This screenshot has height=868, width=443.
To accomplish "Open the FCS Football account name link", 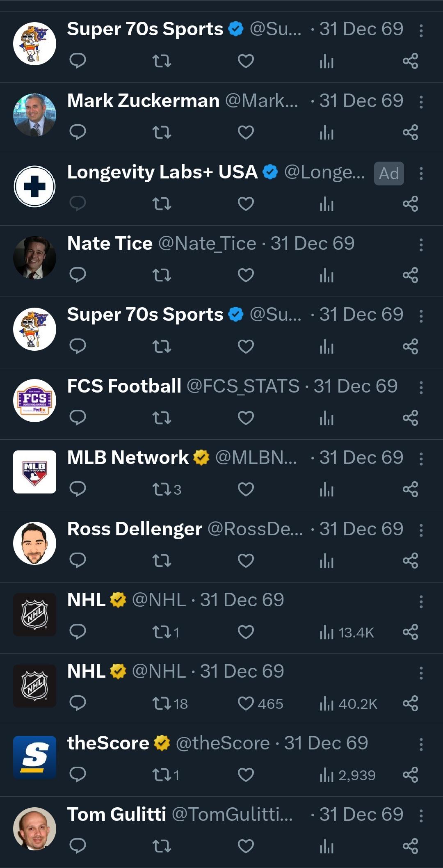I will [x=124, y=386].
